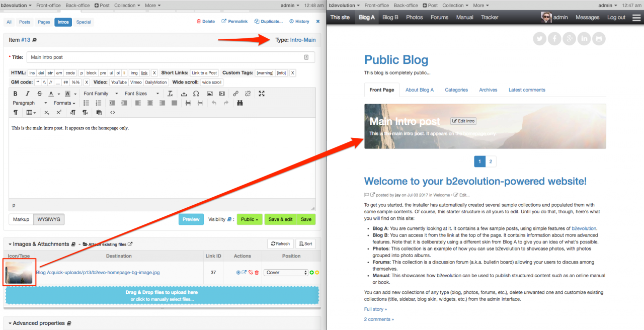Click the red delete attachment trash icon
Viewport: 644px width, 330px height.
257,273
